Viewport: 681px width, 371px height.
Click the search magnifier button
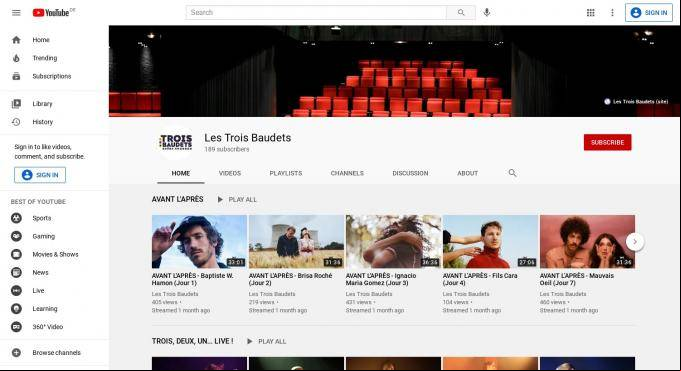point(461,13)
